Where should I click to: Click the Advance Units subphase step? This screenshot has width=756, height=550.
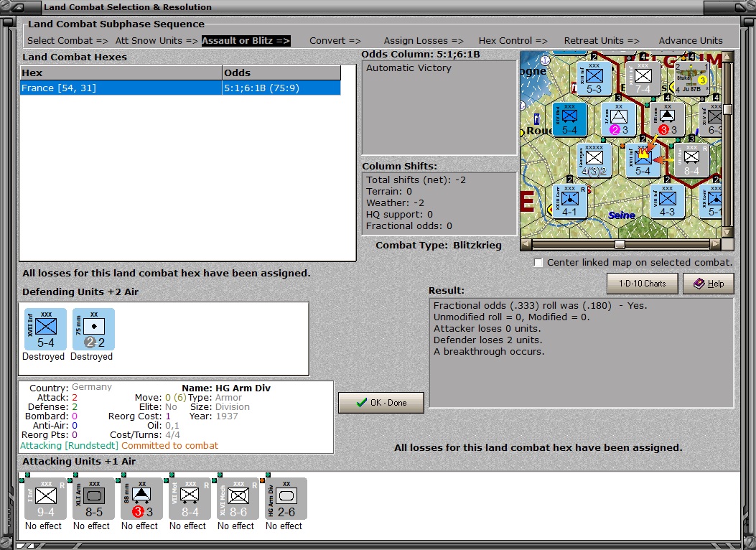click(x=691, y=41)
